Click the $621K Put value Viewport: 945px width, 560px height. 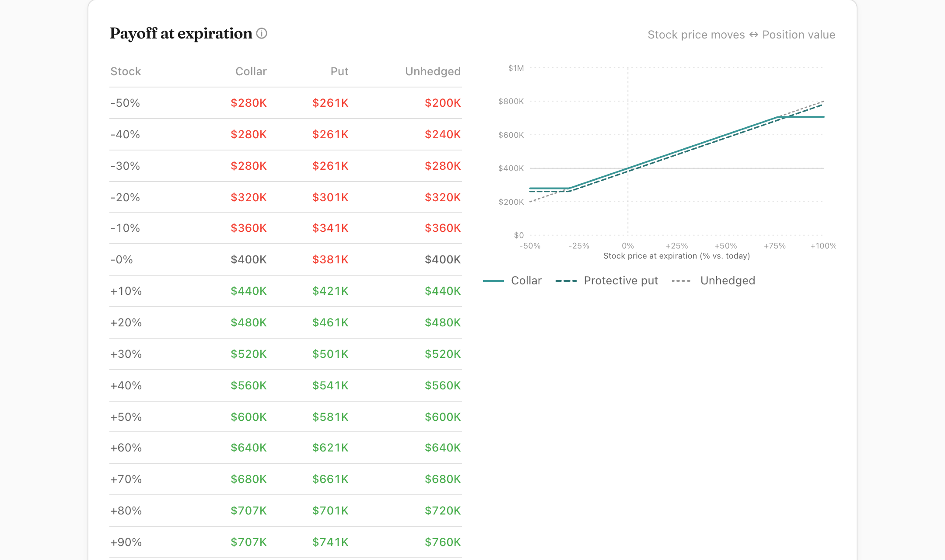tap(330, 448)
